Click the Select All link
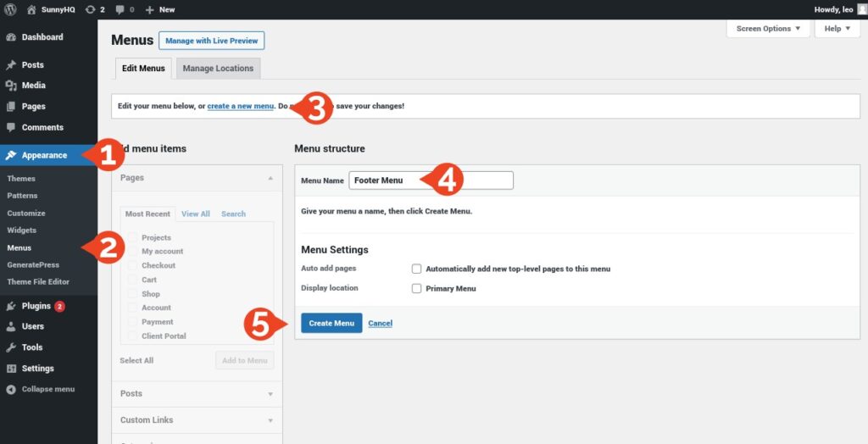The width and height of the screenshot is (868, 444). (136, 360)
